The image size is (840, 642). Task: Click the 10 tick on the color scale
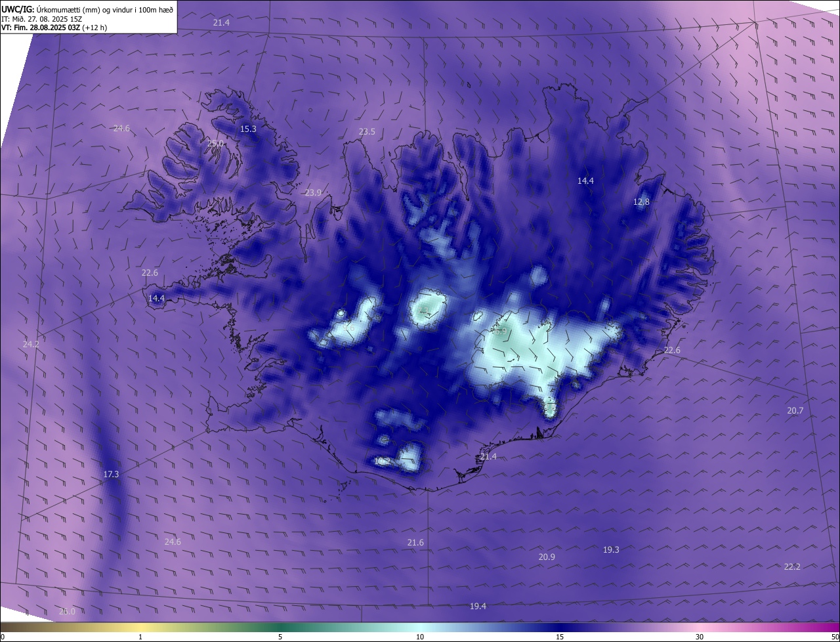(420, 637)
